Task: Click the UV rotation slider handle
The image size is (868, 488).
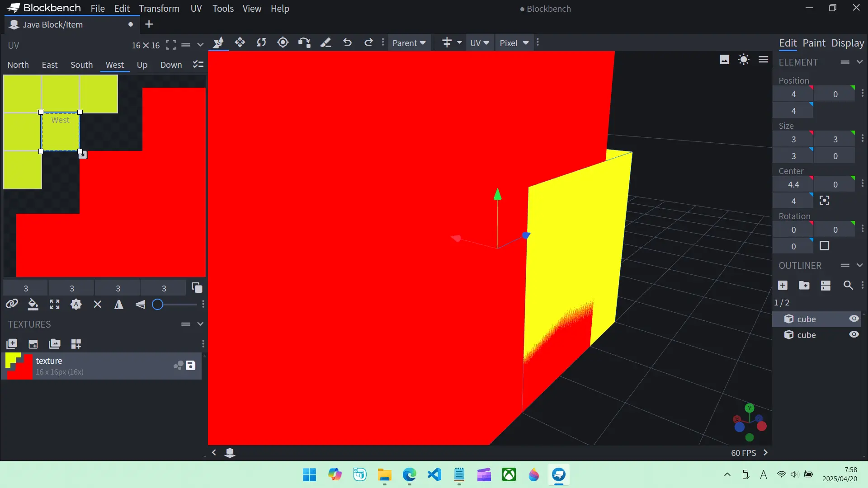Action: tap(157, 305)
